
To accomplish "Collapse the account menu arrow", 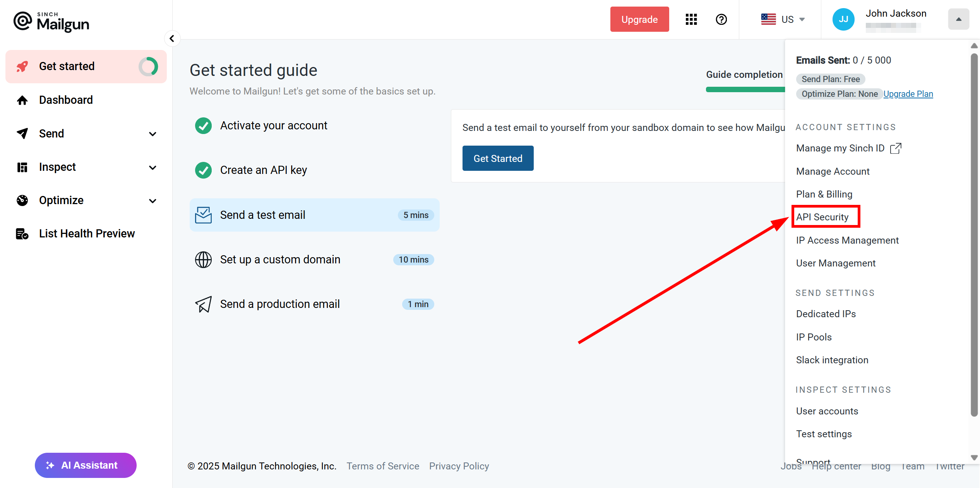I will click(959, 19).
